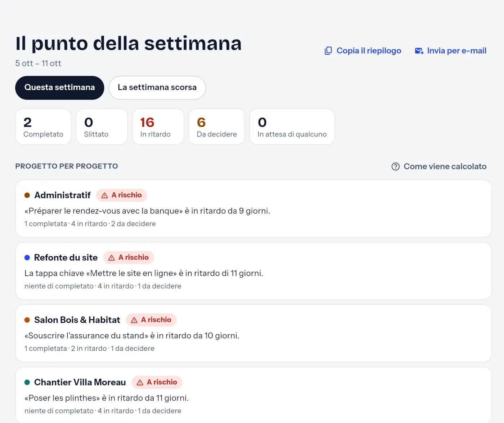Click A rischio badge on Salon Bois & Habitat

coord(151,320)
